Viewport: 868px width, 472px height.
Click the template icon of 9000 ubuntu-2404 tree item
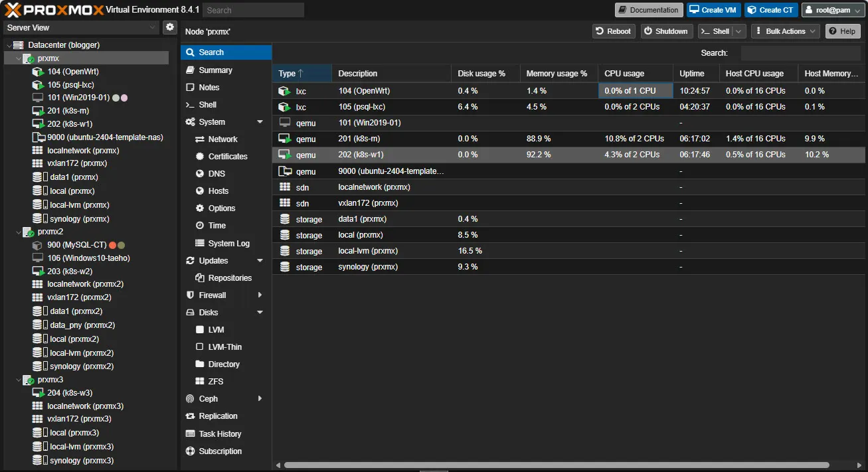click(38, 137)
